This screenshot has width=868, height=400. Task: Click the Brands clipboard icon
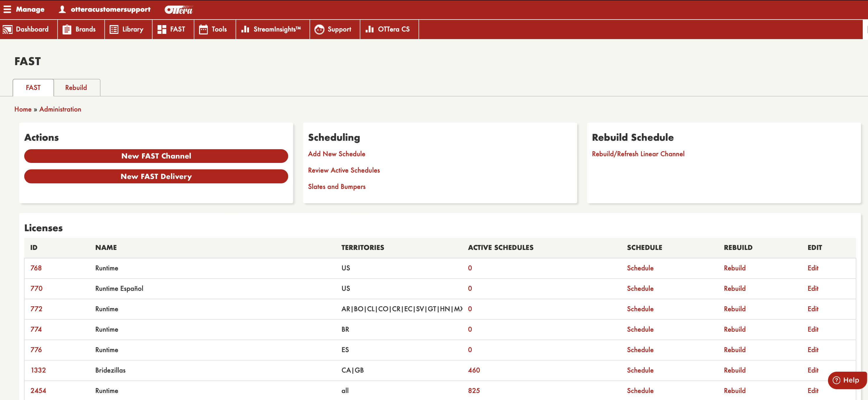tap(67, 29)
